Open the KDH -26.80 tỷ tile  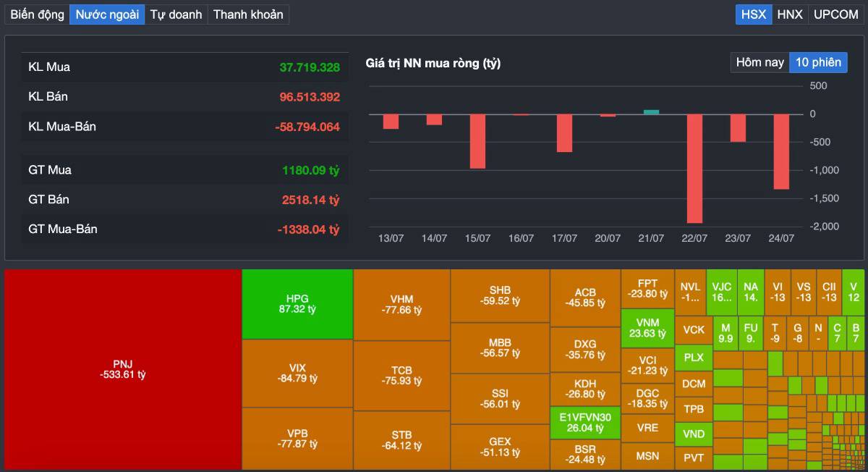point(585,389)
